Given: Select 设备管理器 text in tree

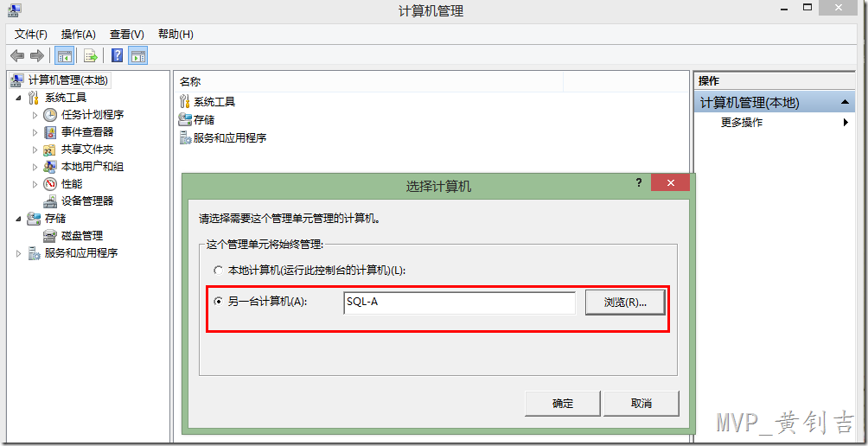Looking at the screenshot, I should pos(87,201).
